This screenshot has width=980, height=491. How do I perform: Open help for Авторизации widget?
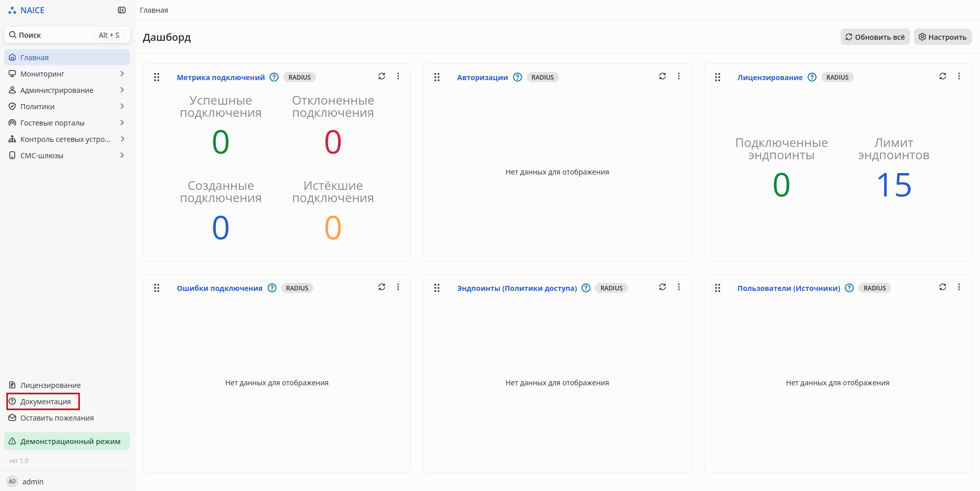coord(518,77)
